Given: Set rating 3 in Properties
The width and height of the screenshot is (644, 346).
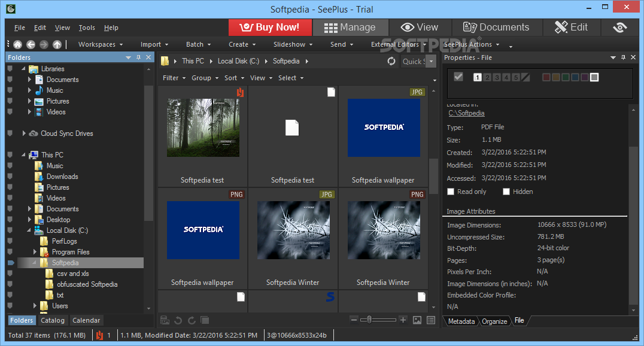Looking at the screenshot, I should click(497, 77).
